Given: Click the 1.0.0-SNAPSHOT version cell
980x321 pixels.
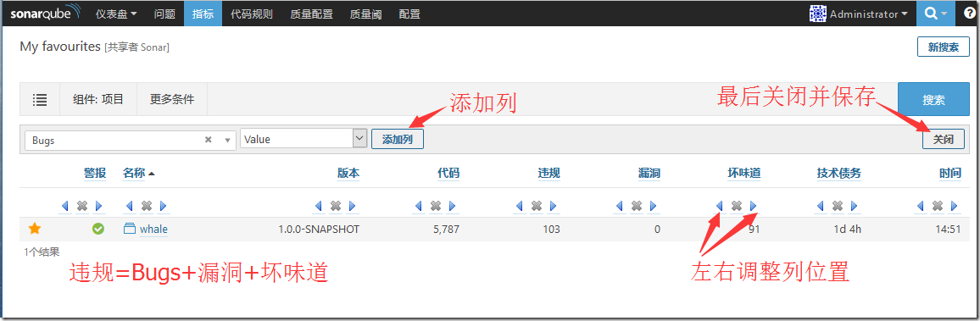Looking at the screenshot, I should 319,230.
